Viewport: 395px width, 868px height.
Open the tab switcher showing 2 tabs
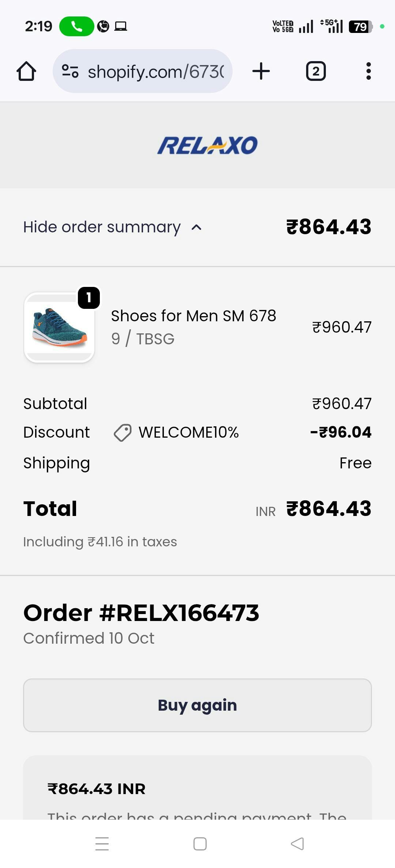[316, 71]
